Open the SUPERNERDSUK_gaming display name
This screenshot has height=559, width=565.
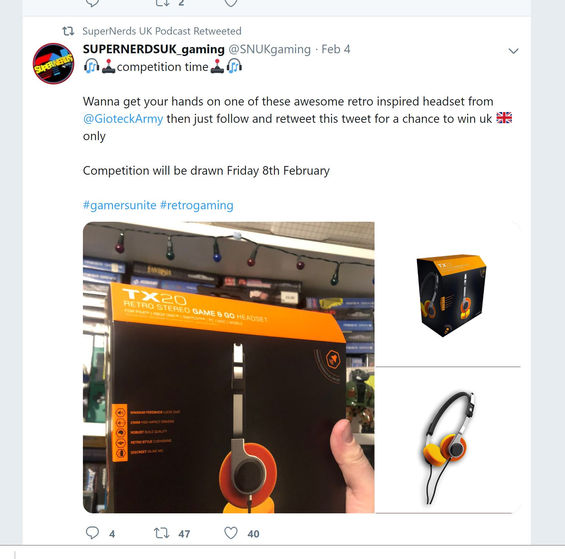coord(154,49)
